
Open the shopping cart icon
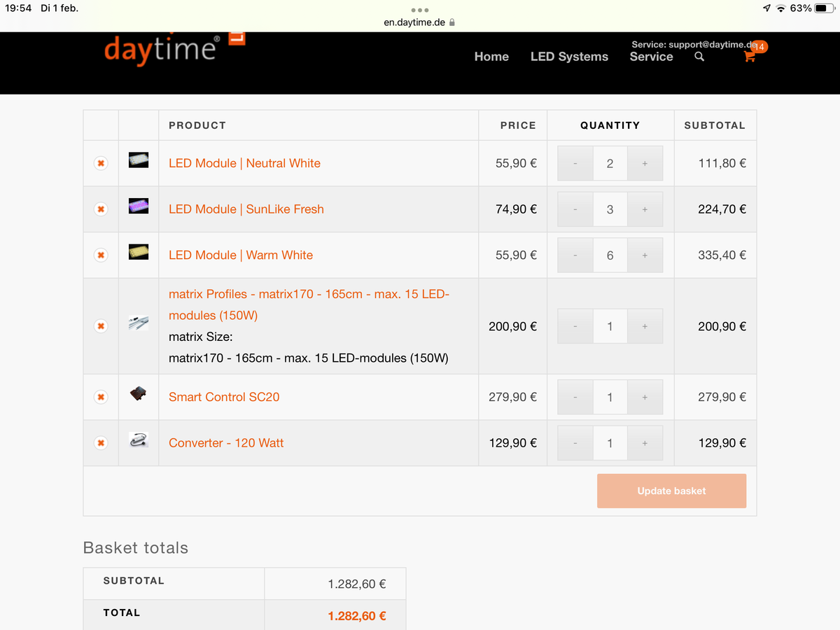pos(750,57)
